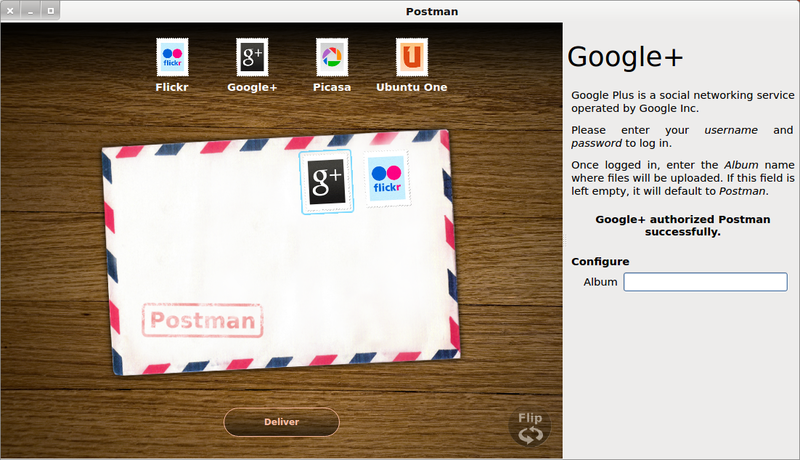Focus the Album text field
Image resolution: width=800 pixels, height=460 pixels.
click(705, 282)
